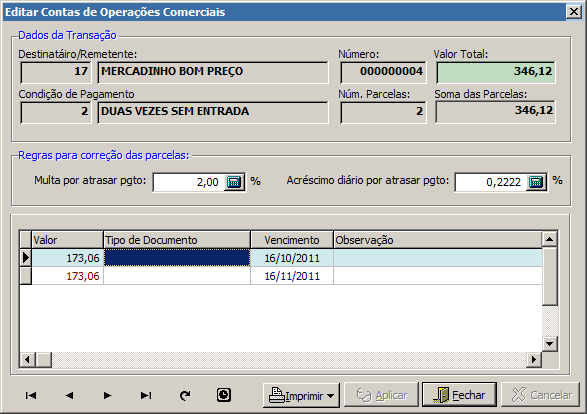Click the Cancelar button
The height and width of the screenshot is (414, 587).
point(540,395)
